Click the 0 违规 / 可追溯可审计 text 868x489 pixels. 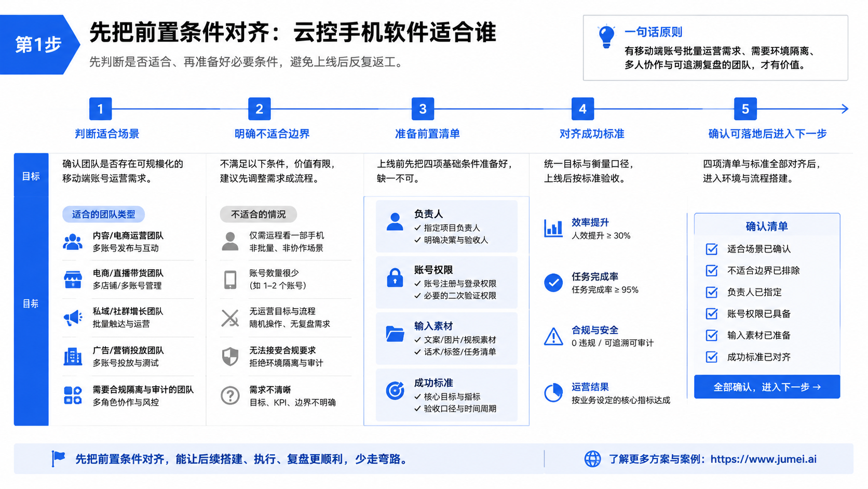613,343
